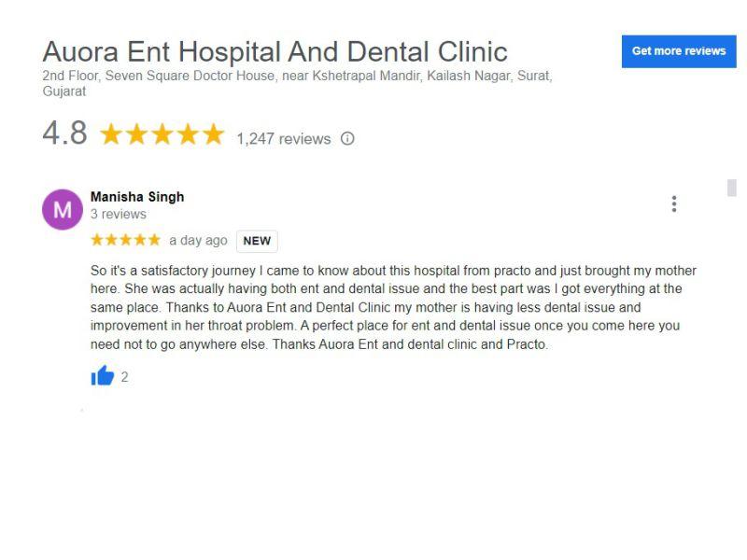The height and width of the screenshot is (560, 747).
Task: Click the like count number 2
Action: (124, 377)
